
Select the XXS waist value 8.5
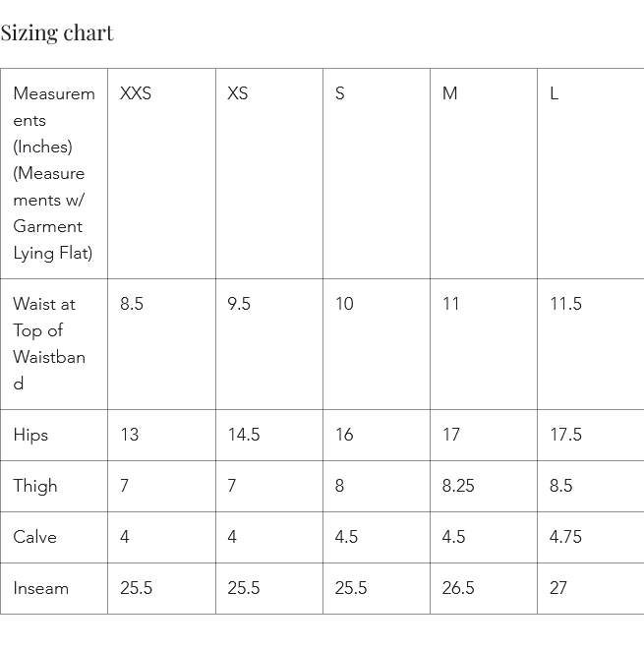131,304
